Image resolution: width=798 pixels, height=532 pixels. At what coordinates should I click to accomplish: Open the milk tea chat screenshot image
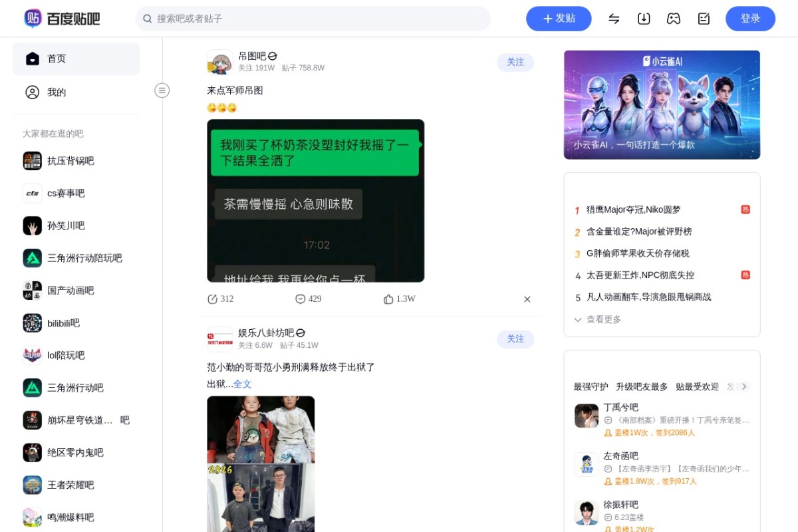tap(316, 201)
